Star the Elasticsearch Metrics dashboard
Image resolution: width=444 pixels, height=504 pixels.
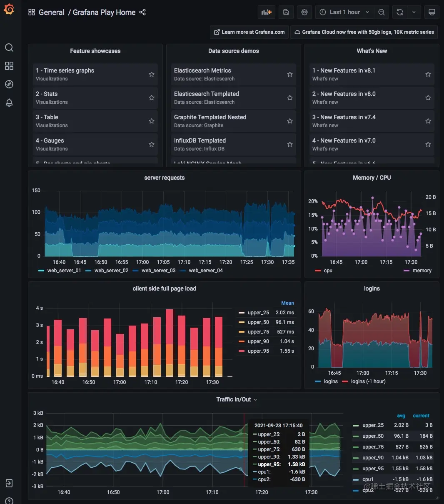coord(290,74)
